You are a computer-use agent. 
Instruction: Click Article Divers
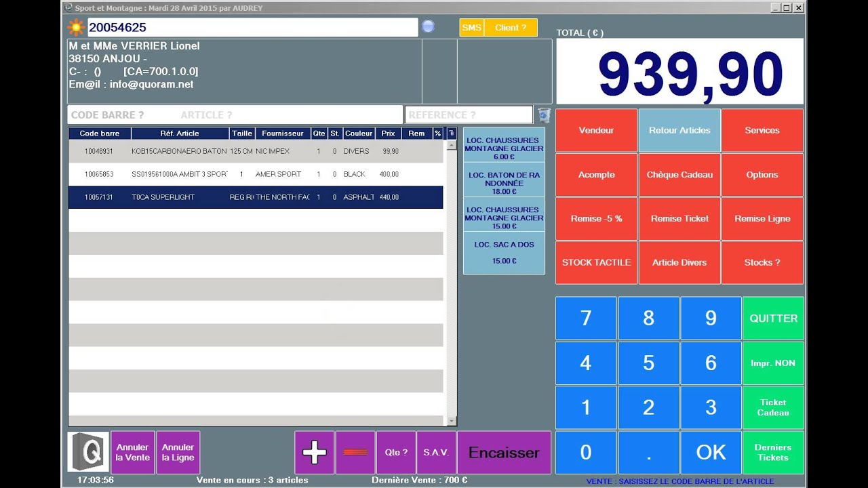[x=679, y=262]
